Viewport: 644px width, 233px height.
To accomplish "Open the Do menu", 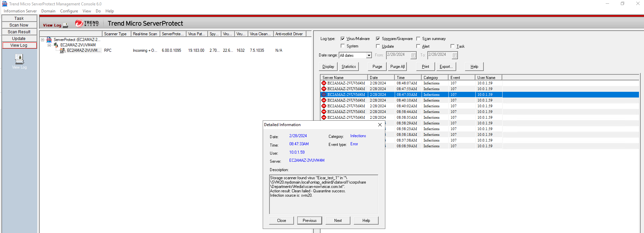I will (x=98, y=11).
